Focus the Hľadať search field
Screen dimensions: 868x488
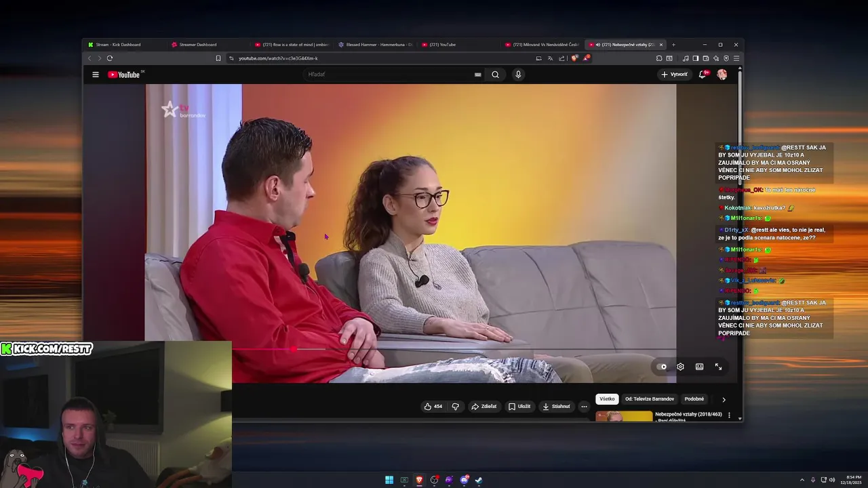pyautogui.click(x=390, y=75)
